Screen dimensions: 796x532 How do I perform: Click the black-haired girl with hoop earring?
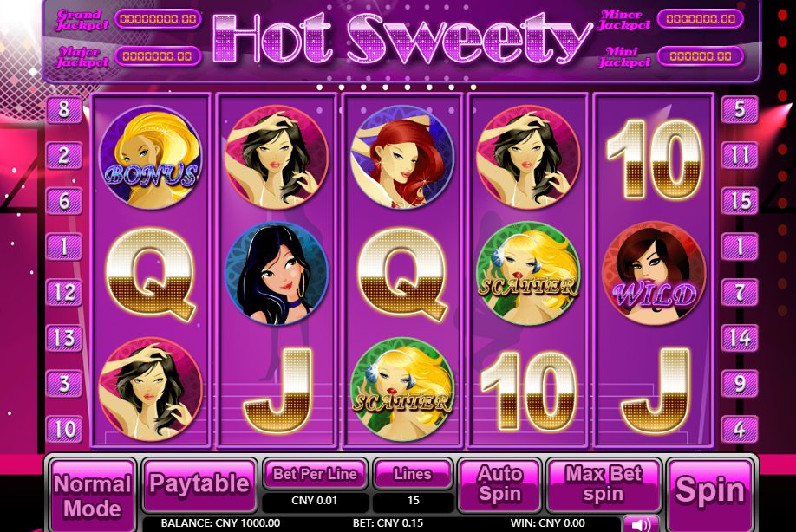pyautogui.click(x=277, y=273)
